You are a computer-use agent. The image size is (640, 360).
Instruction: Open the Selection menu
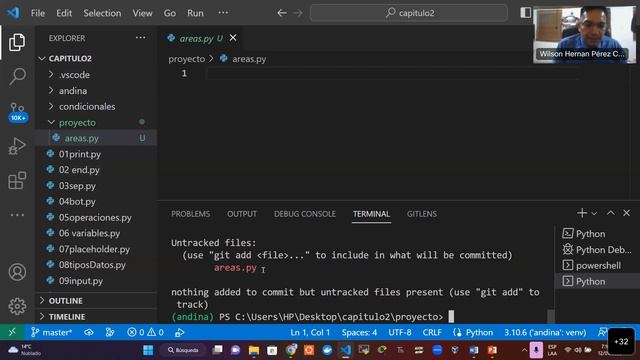point(102,13)
